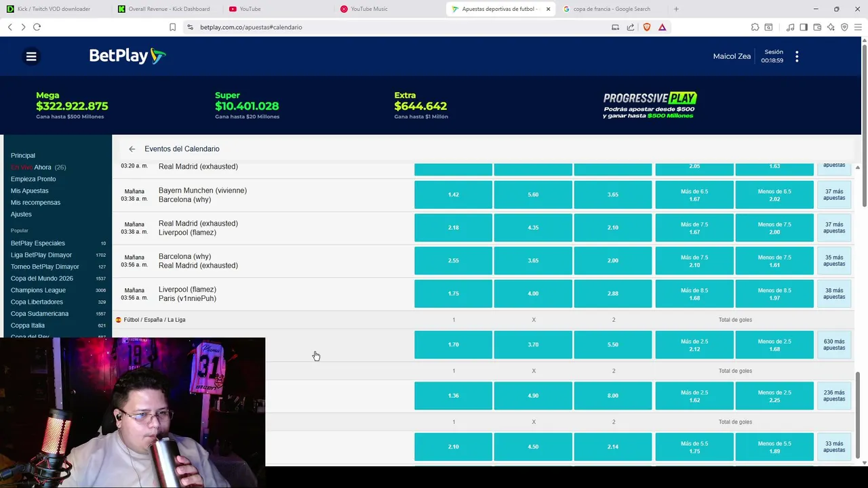Expand 35 más apuestas Barcelona vs Real Madrid
The image size is (868, 488).
(834, 260)
